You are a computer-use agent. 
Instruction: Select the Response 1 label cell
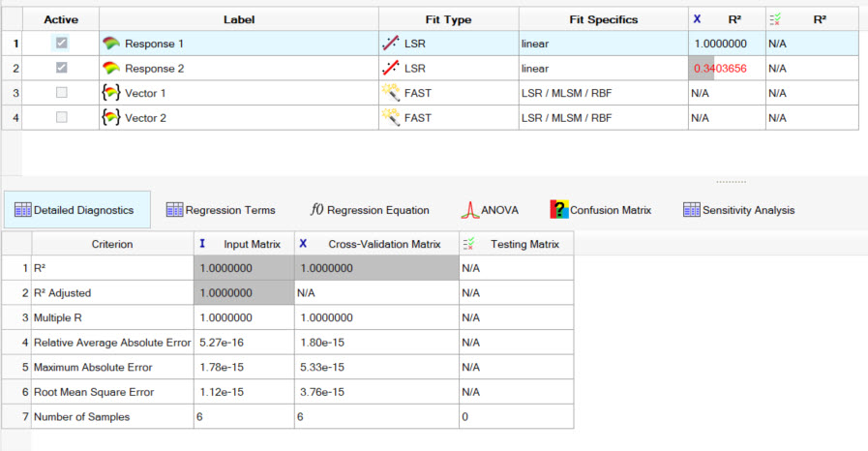point(239,44)
